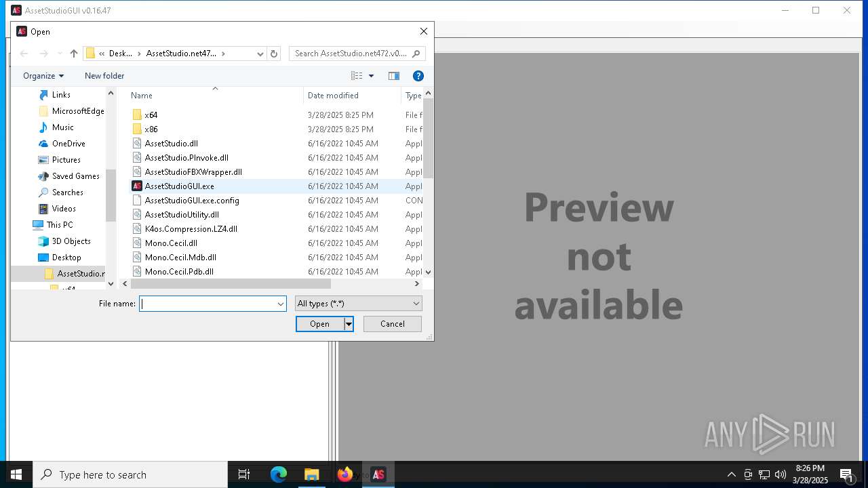
Task: Expand path overflow chevron in address bar
Action: (102, 54)
